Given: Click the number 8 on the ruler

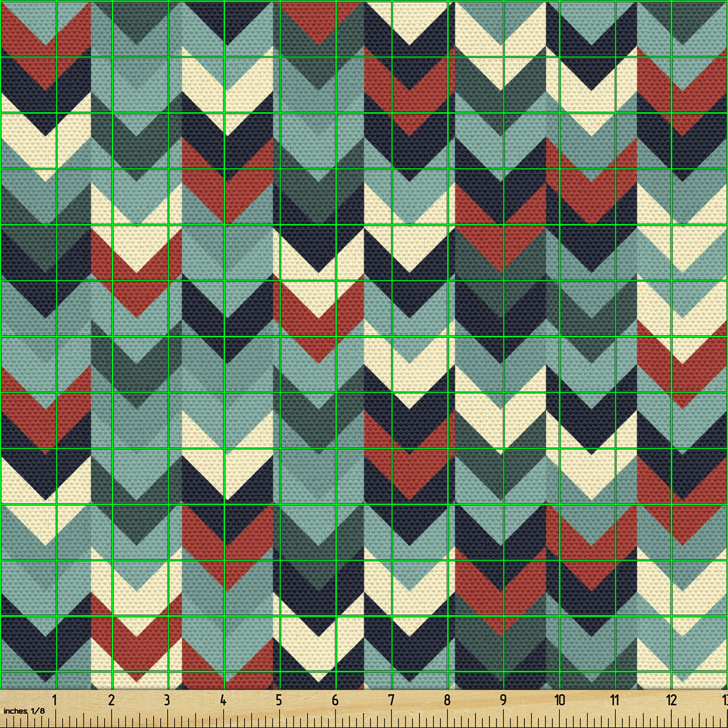Looking at the screenshot, I should pos(447,700).
